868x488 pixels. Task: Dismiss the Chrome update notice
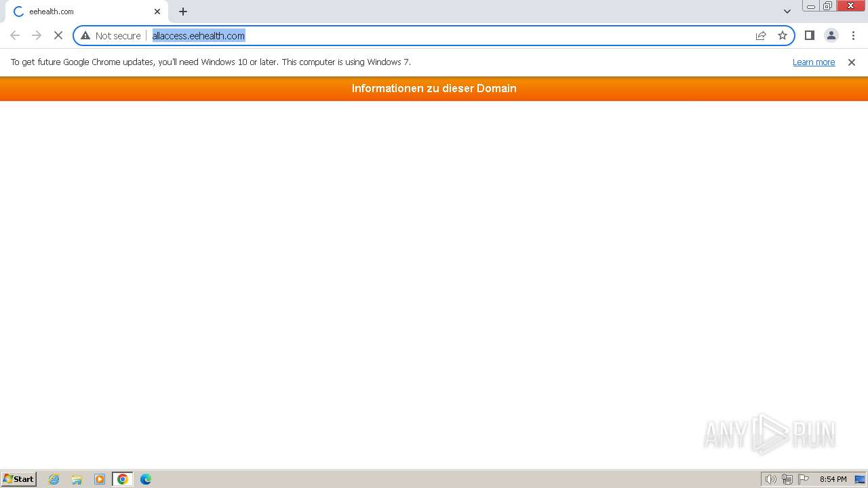pos(852,62)
